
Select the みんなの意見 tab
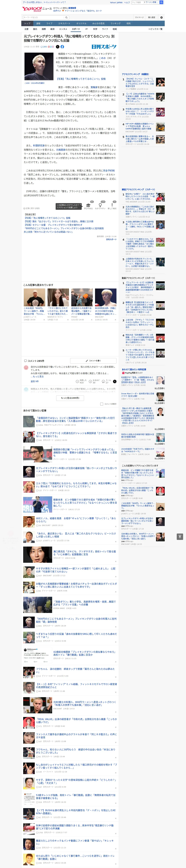[99, 24]
